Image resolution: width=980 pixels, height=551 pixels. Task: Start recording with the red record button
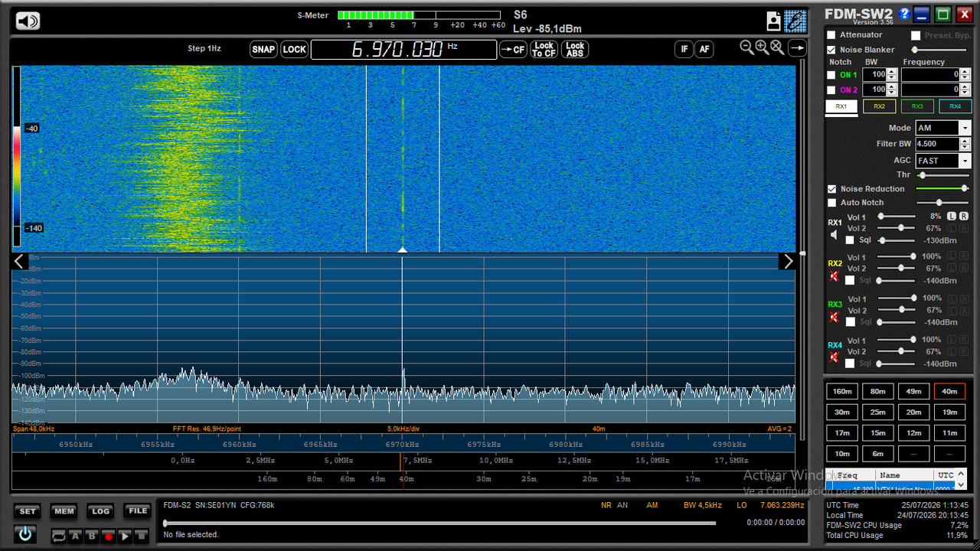109,536
